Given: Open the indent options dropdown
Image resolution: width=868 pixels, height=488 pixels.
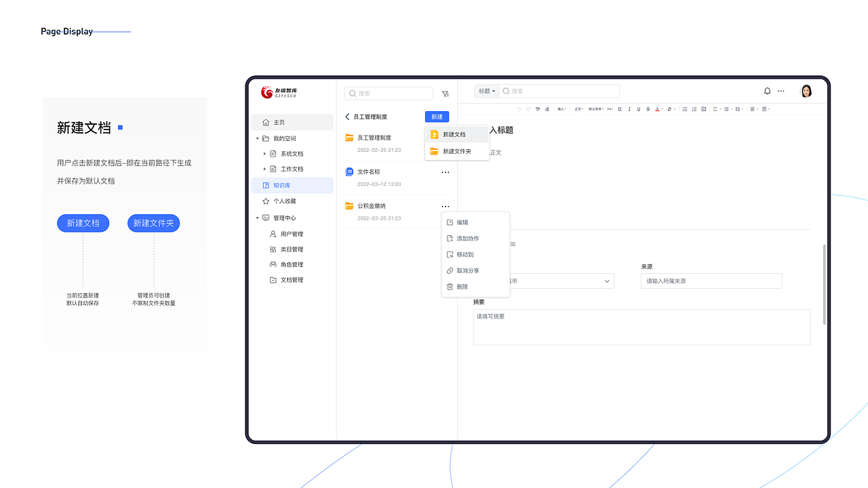Looking at the screenshot, I should (x=728, y=109).
